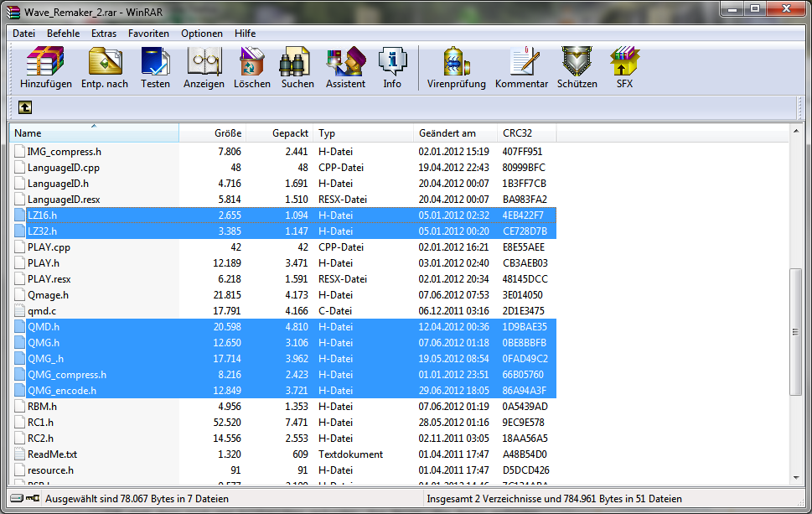Screen dimensions: 812x514
Task: Open the Favoriten menu
Action: tap(148, 34)
